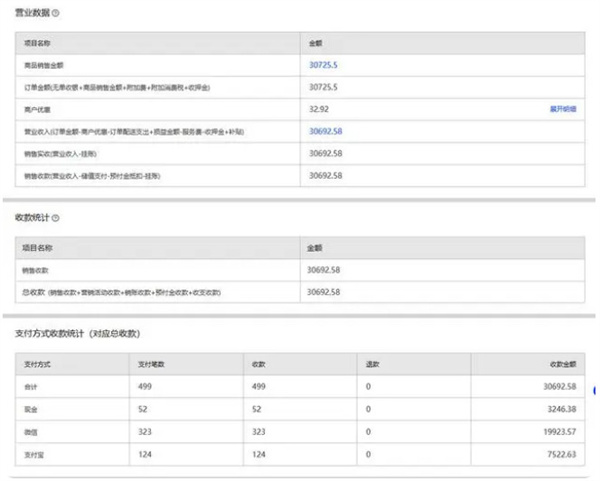The width and height of the screenshot is (600, 481).
Task: Click the 合计 total row label
Action: pyautogui.click(x=30, y=386)
